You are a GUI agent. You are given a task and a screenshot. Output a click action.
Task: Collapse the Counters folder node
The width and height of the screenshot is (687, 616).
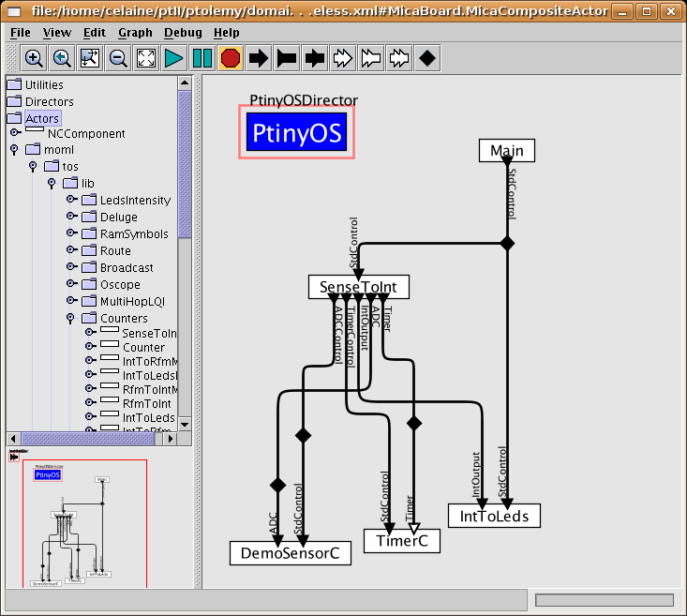coord(70,318)
